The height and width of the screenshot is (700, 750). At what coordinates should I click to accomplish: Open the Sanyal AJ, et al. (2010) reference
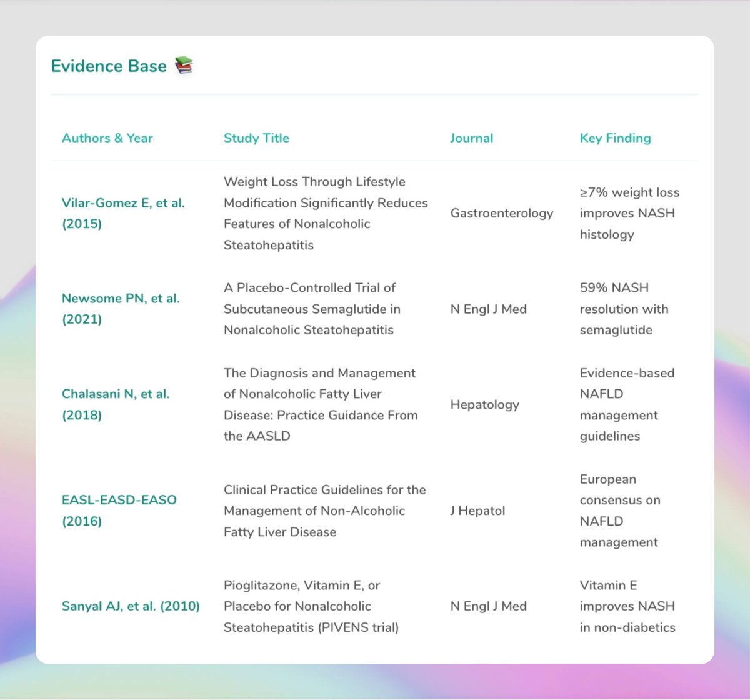point(131,606)
